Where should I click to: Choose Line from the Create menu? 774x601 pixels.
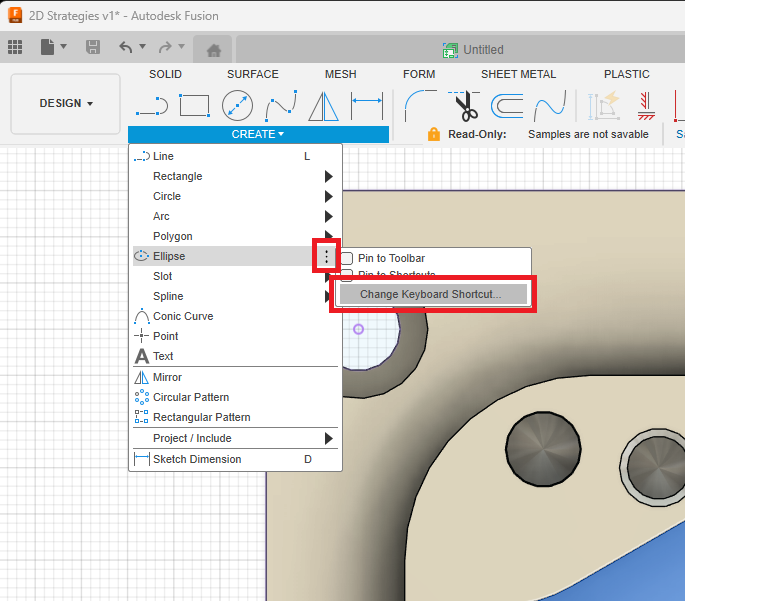pyautogui.click(x=235, y=156)
